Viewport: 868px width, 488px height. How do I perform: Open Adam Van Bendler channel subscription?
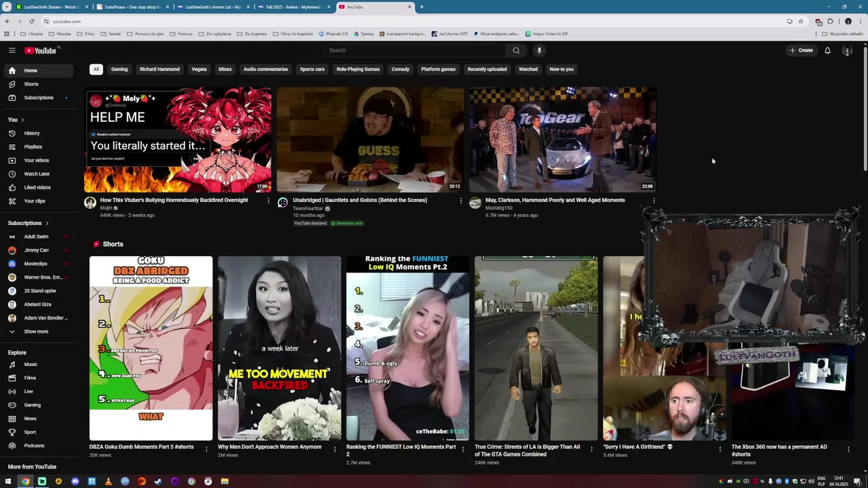coord(39,318)
